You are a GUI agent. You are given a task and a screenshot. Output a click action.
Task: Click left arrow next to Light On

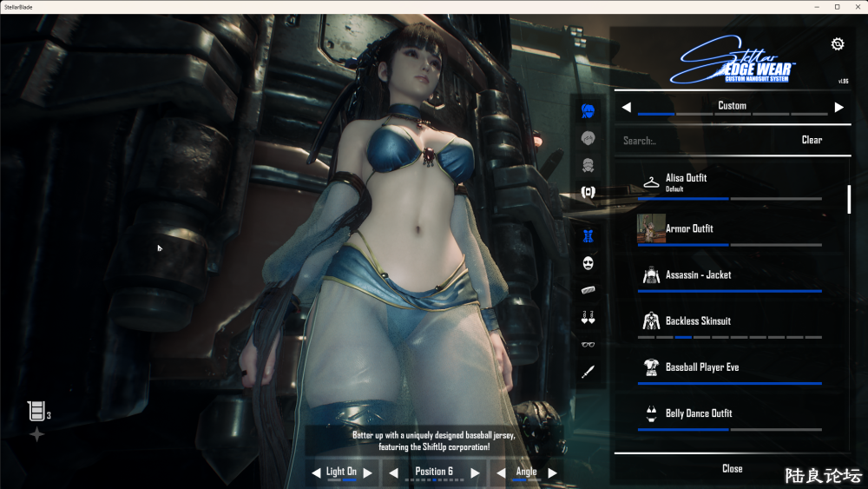(316, 473)
